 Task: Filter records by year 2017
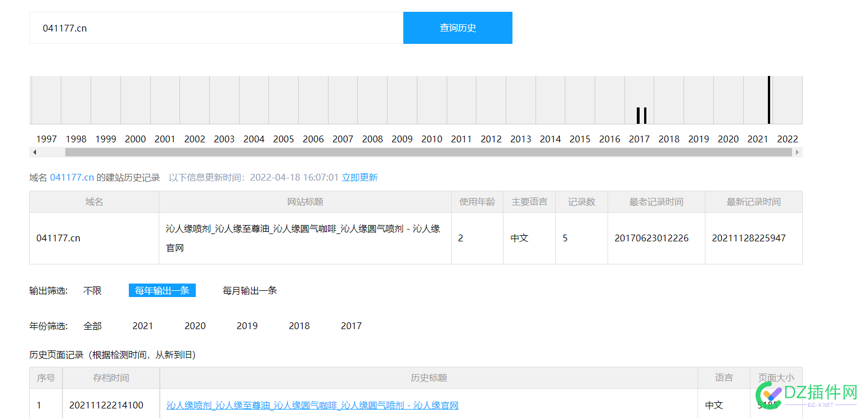point(351,326)
